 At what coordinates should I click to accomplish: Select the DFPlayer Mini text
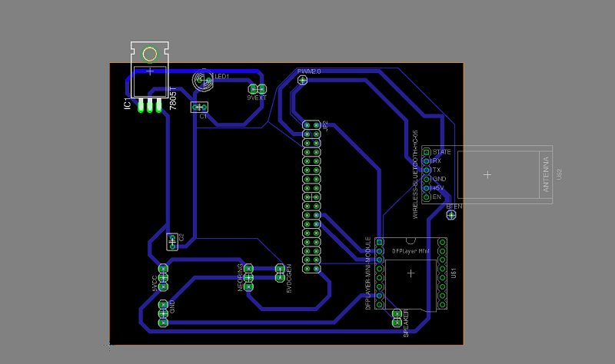pos(411,251)
